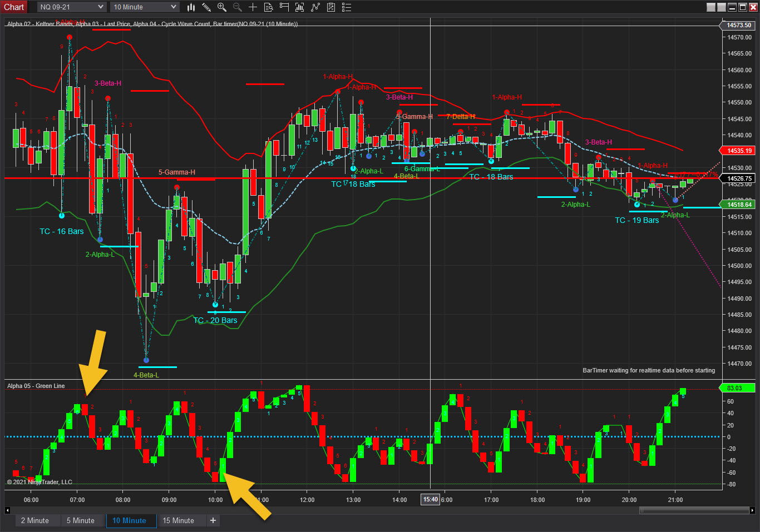760x532 pixels.
Task: Click the 14573.50 price axis label
Action: point(738,25)
